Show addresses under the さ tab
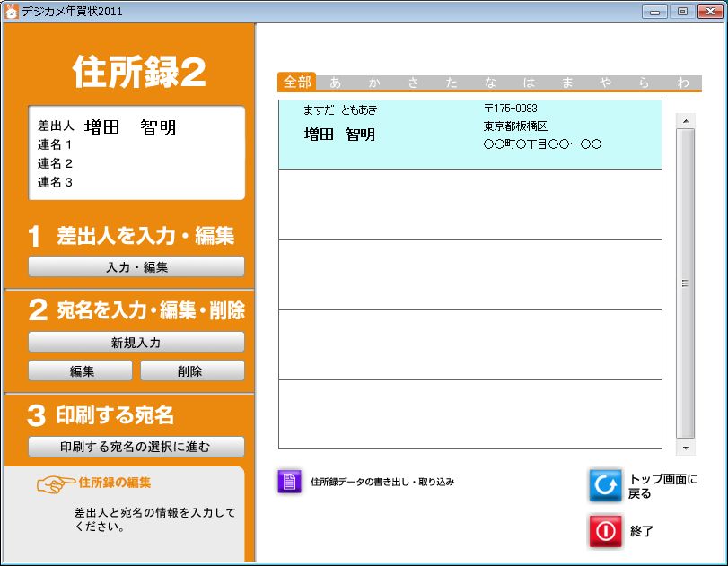The width and height of the screenshot is (728, 566). point(413,83)
